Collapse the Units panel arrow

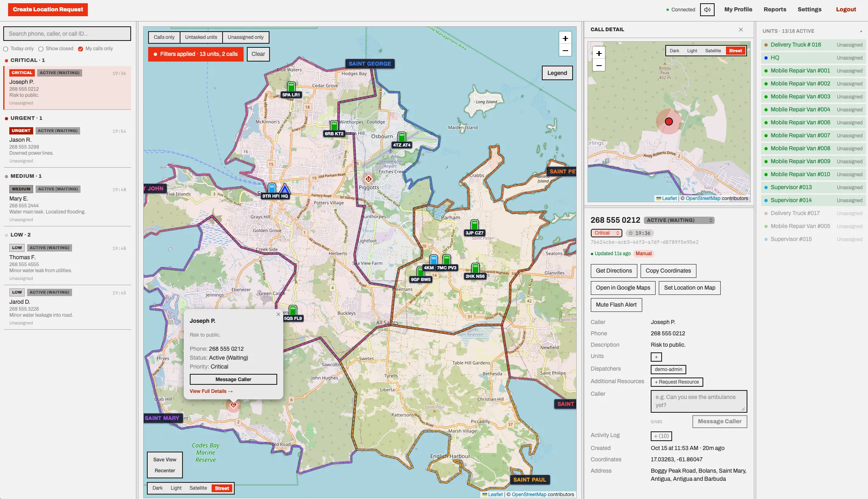tap(861, 31)
